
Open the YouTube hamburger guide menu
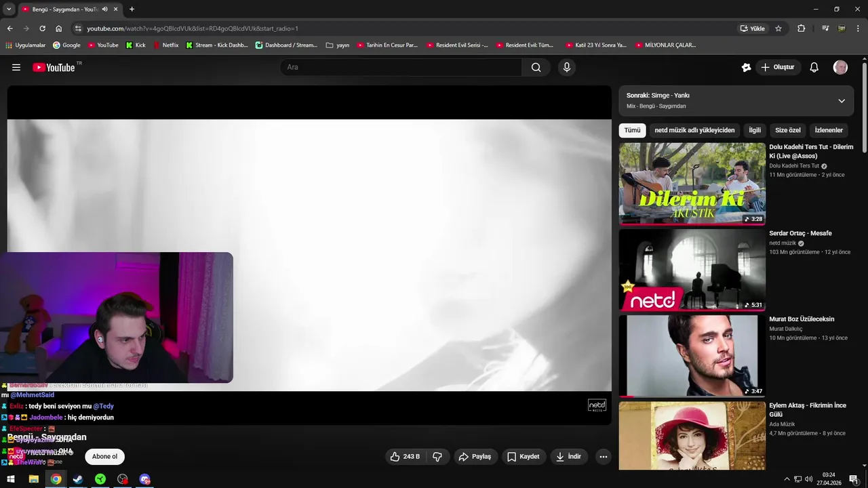(x=16, y=67)
